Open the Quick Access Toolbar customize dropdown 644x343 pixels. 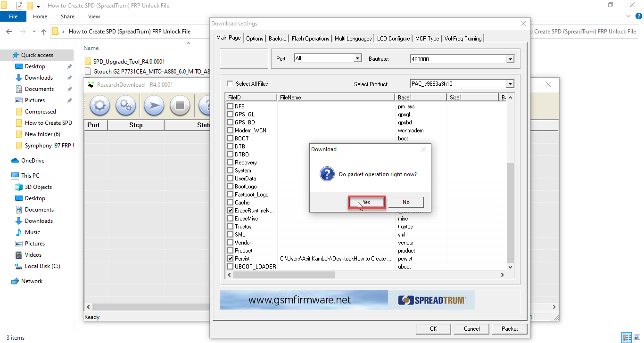[39, 6]
